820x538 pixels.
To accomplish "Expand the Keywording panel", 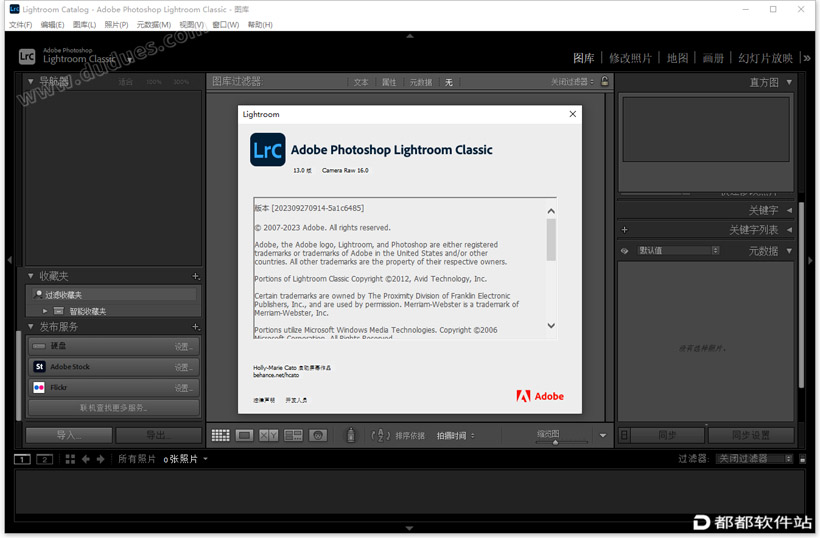I will [x=789, y=210].
